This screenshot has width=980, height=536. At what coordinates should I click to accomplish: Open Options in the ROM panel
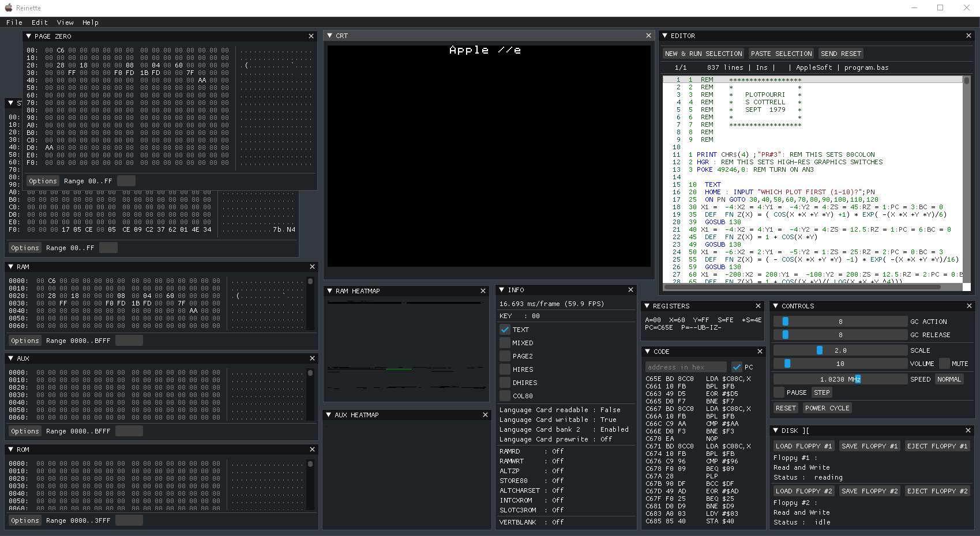(25, 520)
